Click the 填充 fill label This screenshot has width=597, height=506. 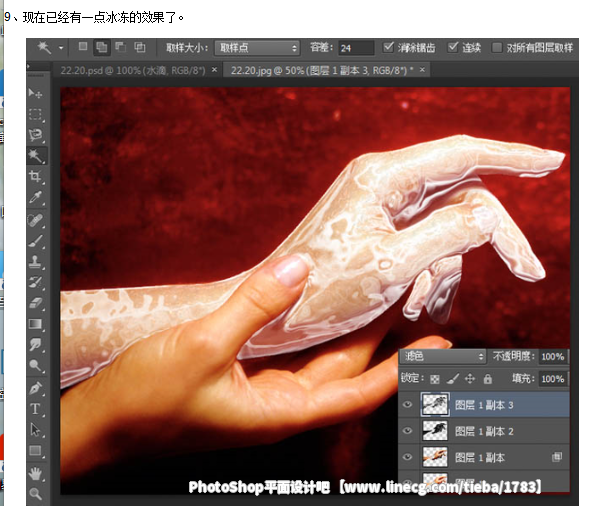click(523, 378)
